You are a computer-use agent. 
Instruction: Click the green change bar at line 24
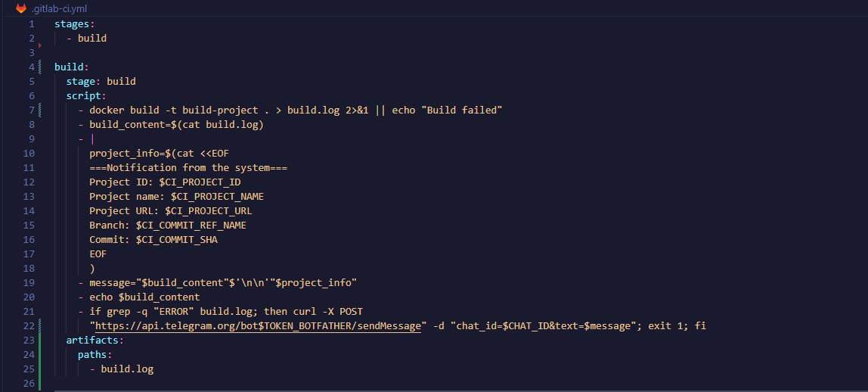click(40, 355)
